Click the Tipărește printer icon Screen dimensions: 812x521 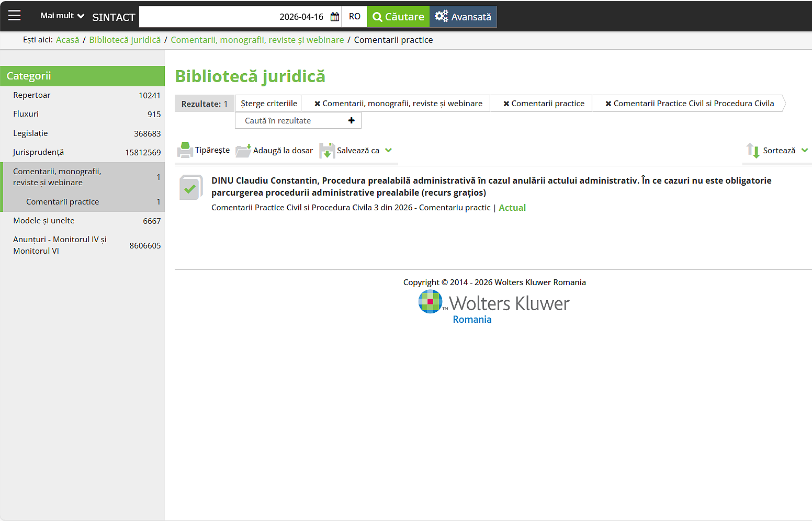[185, 150]
